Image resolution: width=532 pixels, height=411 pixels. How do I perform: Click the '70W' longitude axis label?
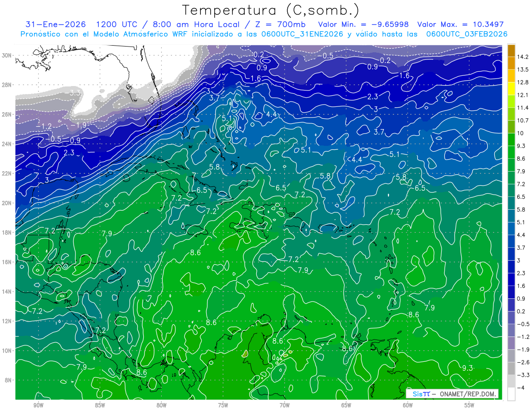click(285, 405)
